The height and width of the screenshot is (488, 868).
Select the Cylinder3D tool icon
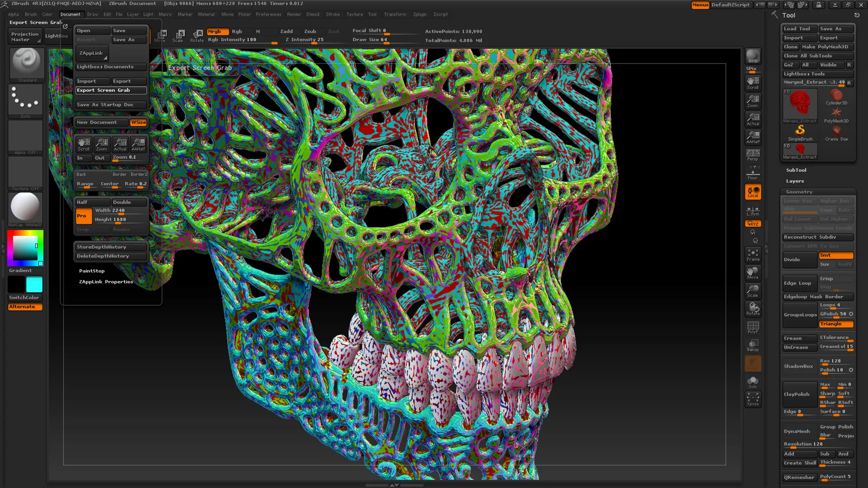tap(836, 97)
